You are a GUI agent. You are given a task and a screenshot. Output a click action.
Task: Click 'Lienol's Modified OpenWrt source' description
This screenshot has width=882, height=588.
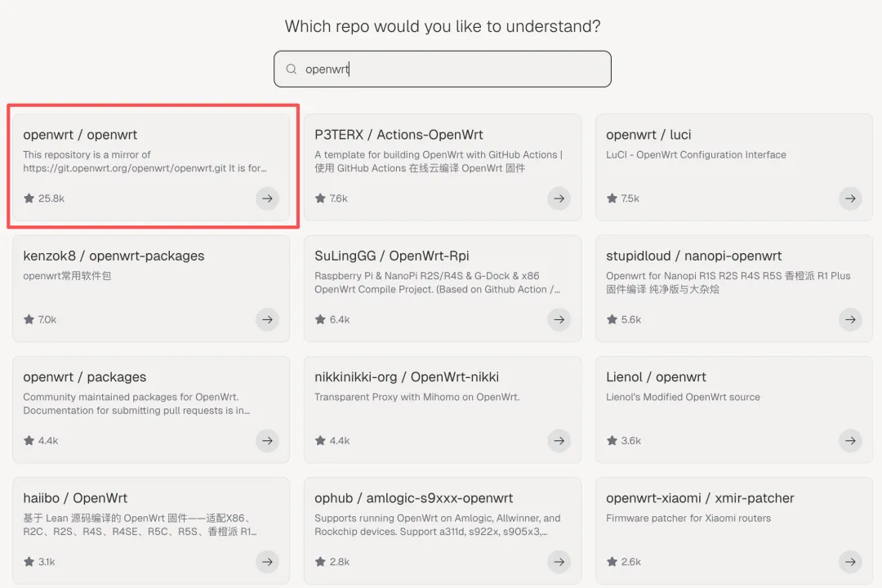(x=683, y=397)
